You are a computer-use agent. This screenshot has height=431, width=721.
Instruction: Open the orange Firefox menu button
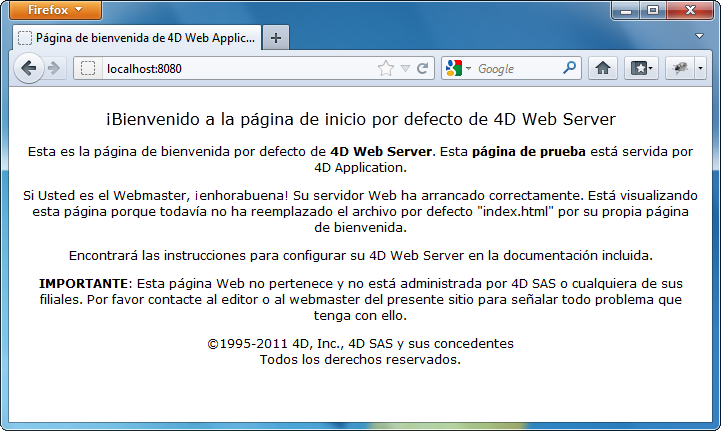[x=55, y=10]
